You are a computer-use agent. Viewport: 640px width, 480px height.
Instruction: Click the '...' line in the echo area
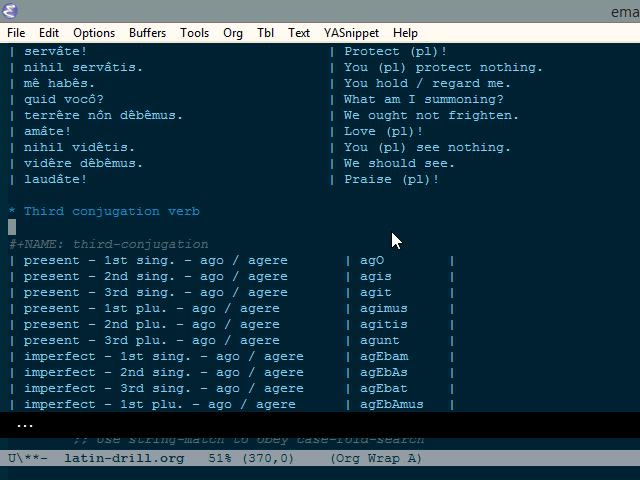point(25,426)
